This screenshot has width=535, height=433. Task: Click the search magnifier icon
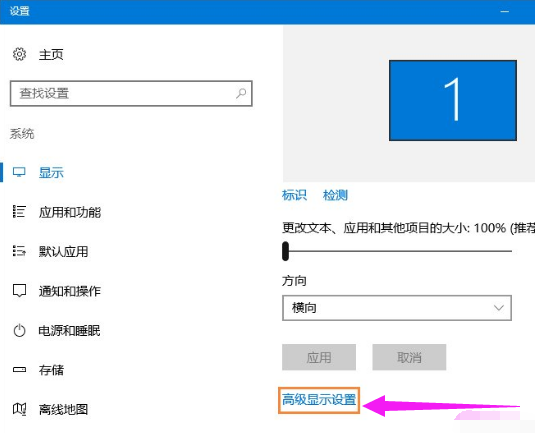pos(241,93)
